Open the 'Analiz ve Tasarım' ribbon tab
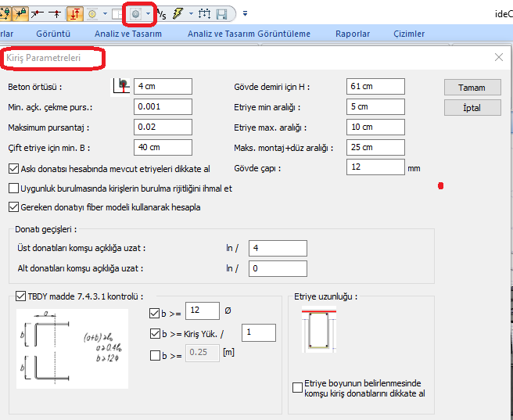513x420 pixels. (x=129, y=34)
